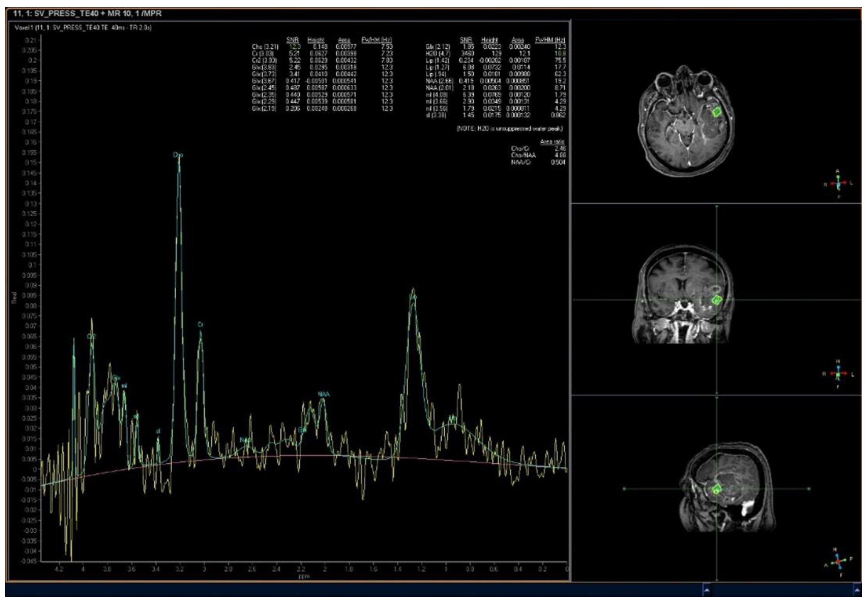Click the SV_PRESS_TE40 title bar text
868x604 pixels.
[87, 14]
